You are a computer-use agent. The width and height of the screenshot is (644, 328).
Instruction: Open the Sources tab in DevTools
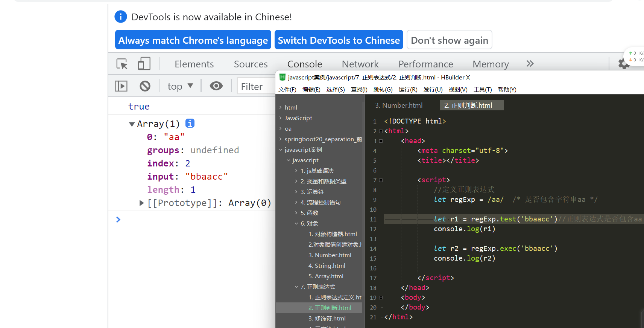(x=251, y=64)
